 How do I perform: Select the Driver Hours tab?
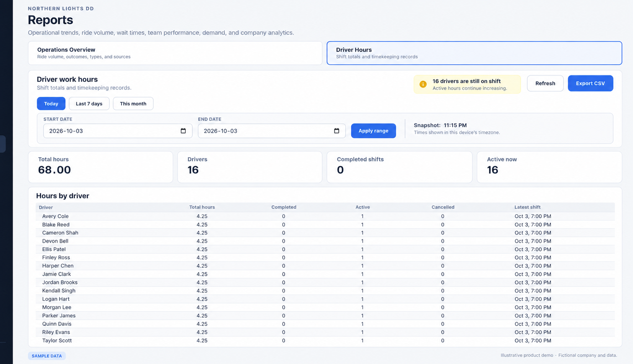click(474, 53)
